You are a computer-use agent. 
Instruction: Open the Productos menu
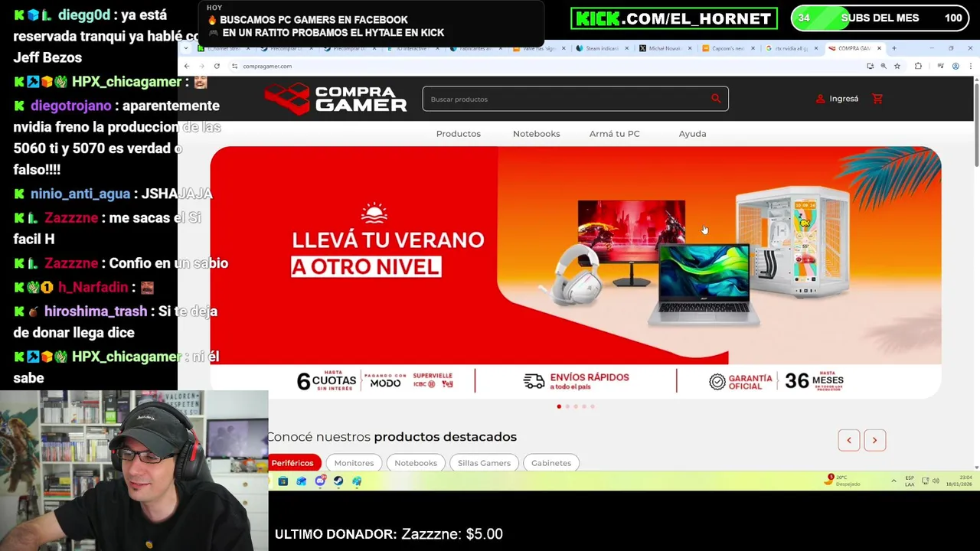459,134
